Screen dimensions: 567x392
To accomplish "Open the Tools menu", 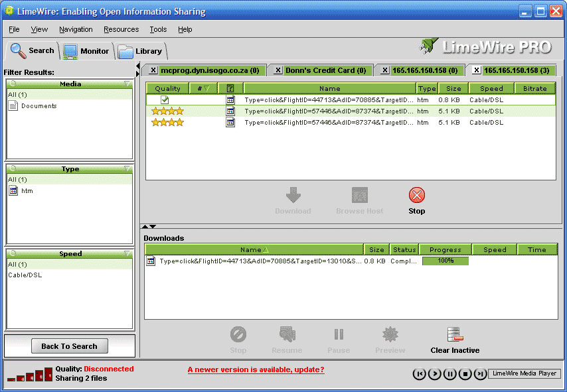I will pyautogui.click(x=158, y=29).
